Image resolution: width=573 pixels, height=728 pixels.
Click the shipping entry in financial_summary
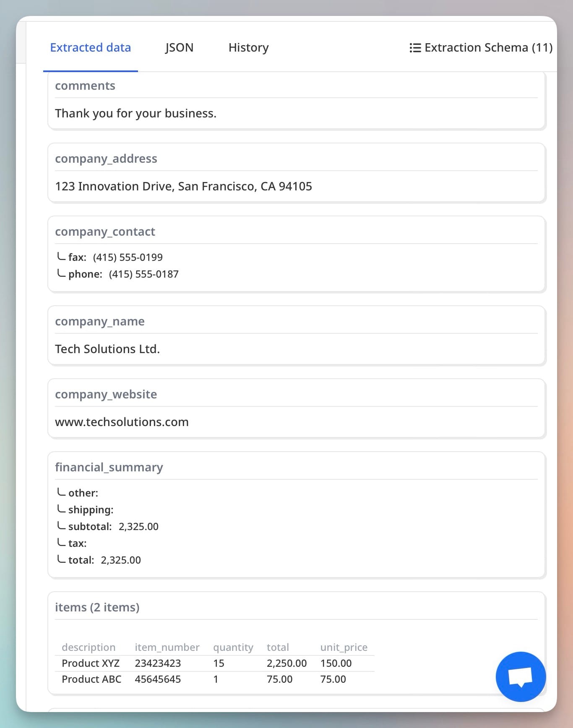91,510
